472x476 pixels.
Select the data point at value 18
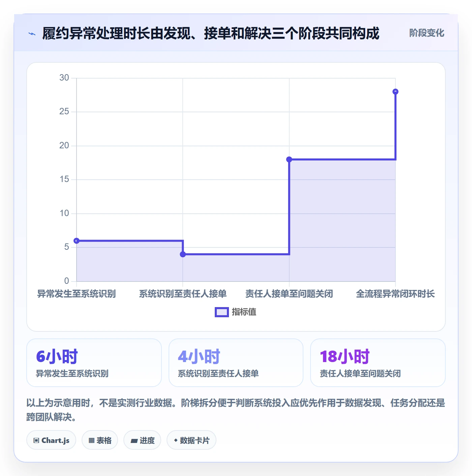point(289,159)
